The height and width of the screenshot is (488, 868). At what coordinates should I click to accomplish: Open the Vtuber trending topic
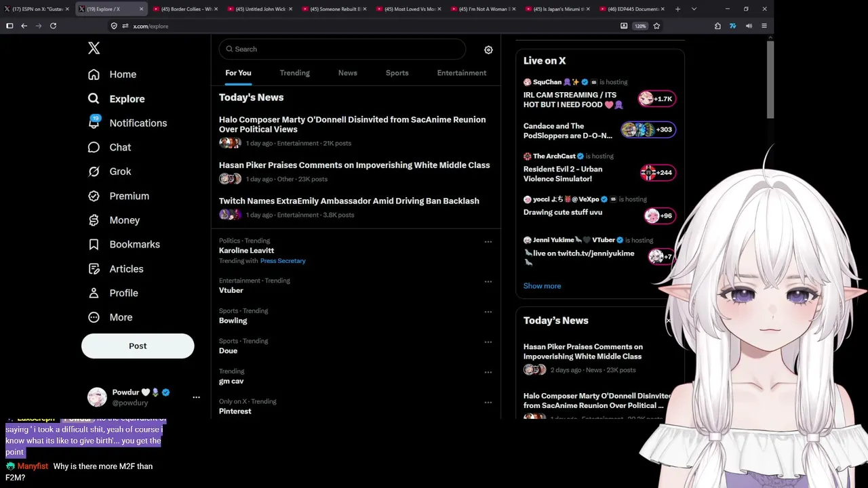tap(231, 290)
